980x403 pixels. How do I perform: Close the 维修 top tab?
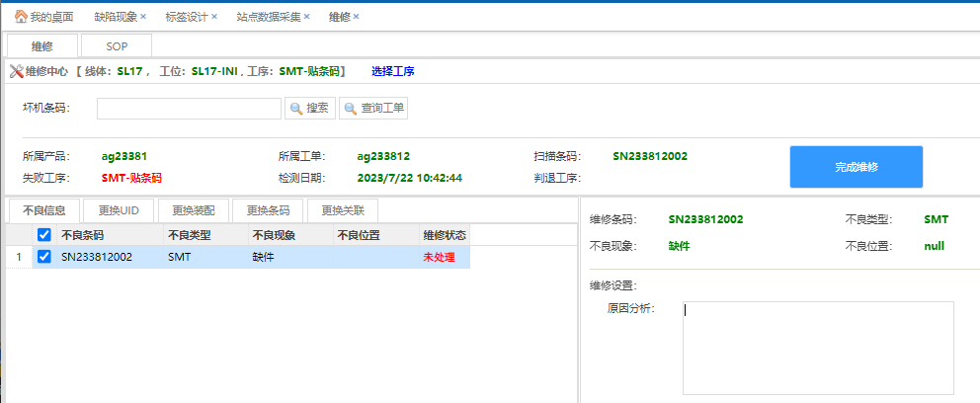(x=356, y=17)
